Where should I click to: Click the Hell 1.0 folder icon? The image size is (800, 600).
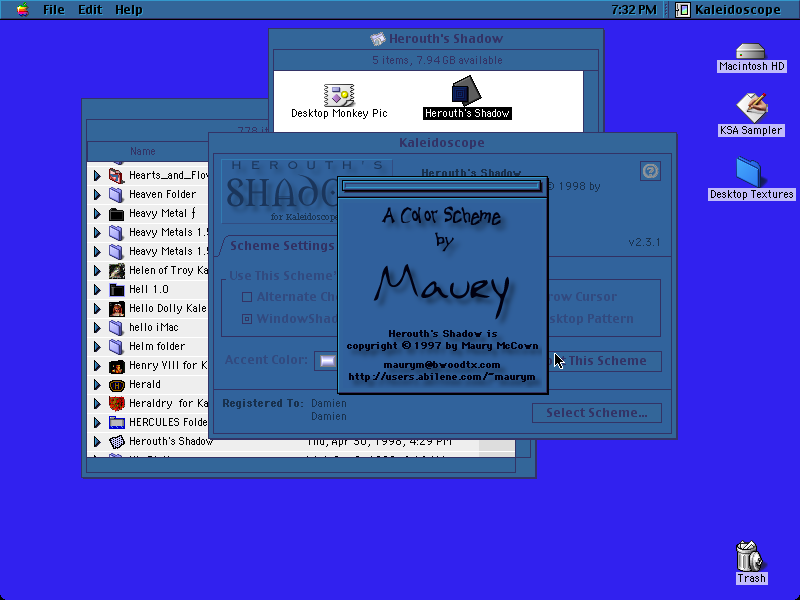coord(116,289)
